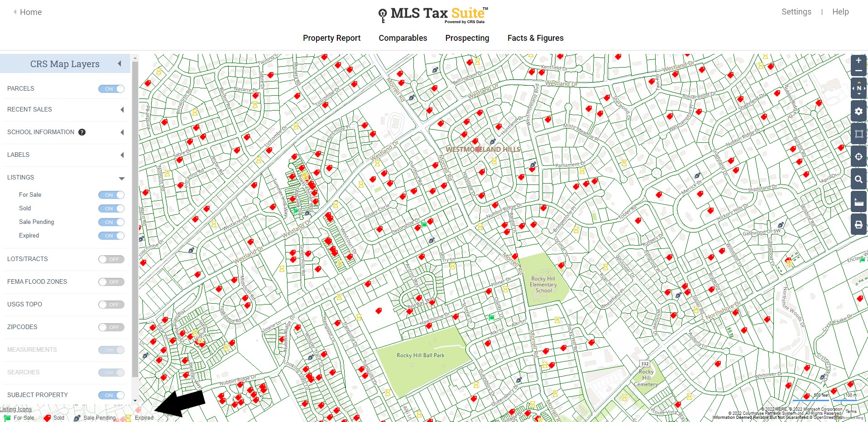
Task: Click the MLS Tax Suite logo
Action: click(433, 15)
